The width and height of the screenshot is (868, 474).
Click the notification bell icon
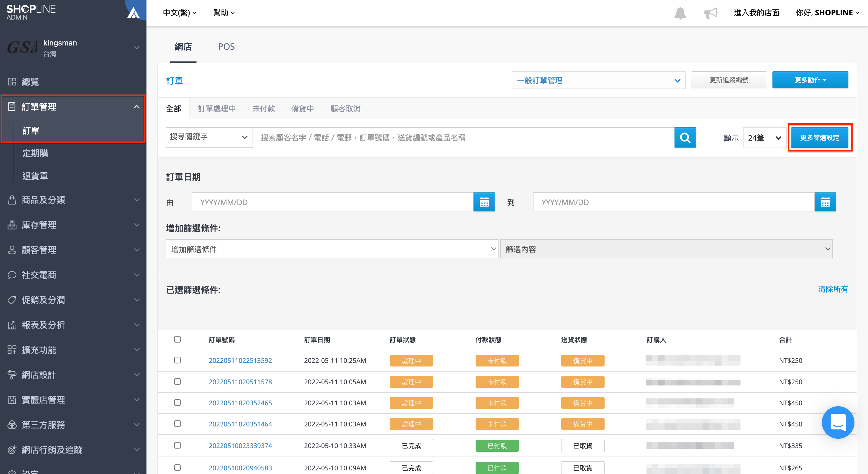(x=680, y=13)
